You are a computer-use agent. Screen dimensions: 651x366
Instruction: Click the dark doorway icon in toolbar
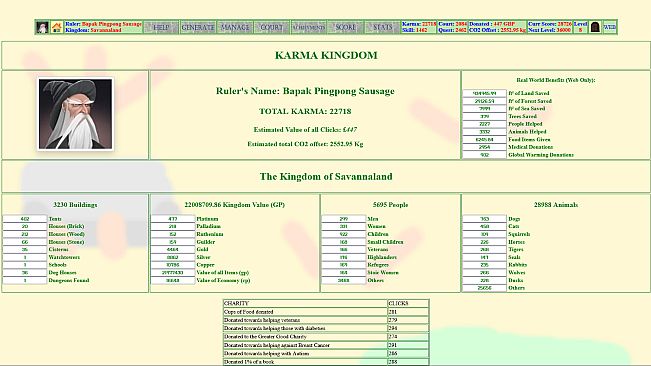pos(595,27)
